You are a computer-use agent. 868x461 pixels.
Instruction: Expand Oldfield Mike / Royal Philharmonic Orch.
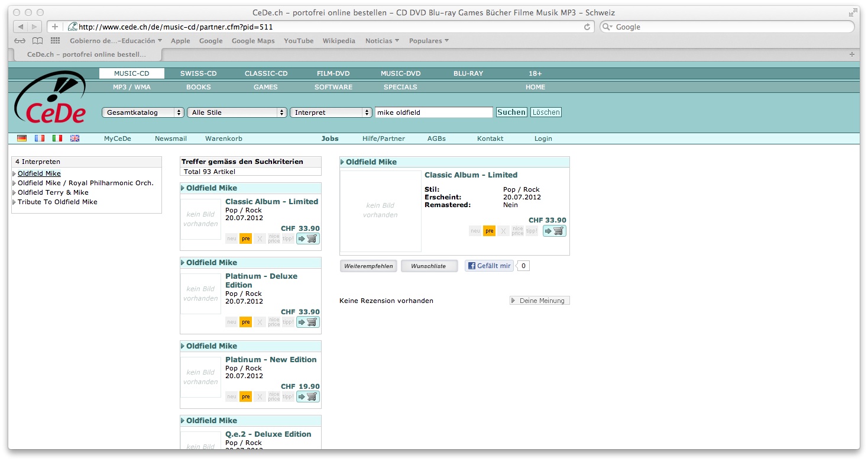pos(14,183)
